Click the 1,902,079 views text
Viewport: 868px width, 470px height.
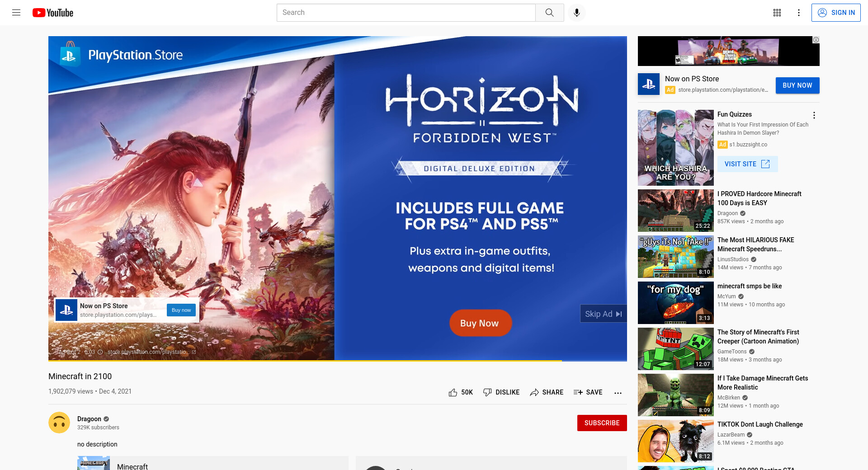[x=71, y=391]
